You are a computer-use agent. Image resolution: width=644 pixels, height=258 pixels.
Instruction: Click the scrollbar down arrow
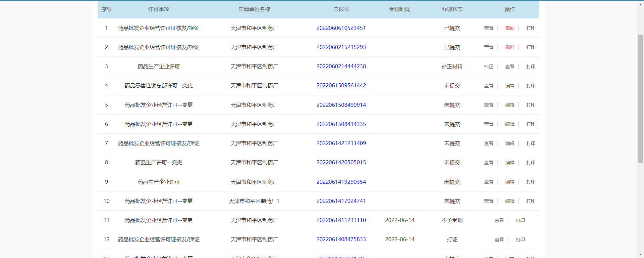click(640, 254)
